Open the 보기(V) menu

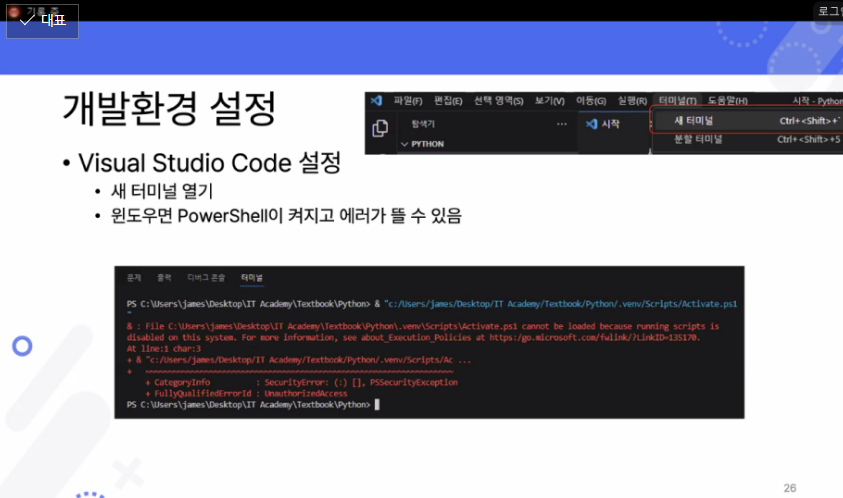click(x=549, y=101)
